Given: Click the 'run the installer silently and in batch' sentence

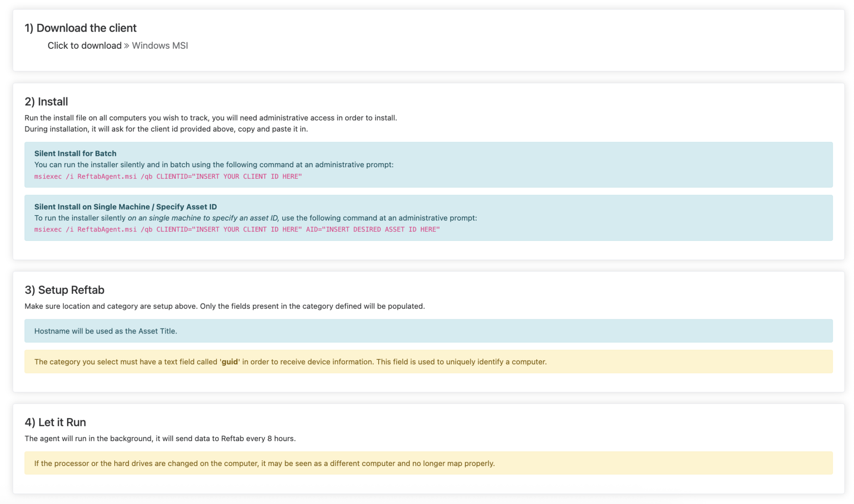Looking at the screenshot, I should (214, 165).
